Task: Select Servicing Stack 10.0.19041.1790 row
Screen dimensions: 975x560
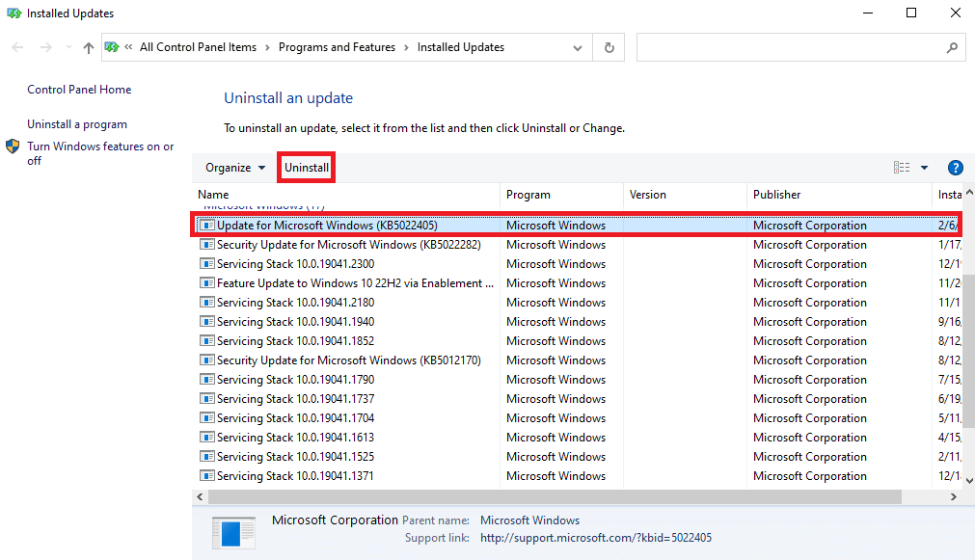Action: click(x=577, y=380)
